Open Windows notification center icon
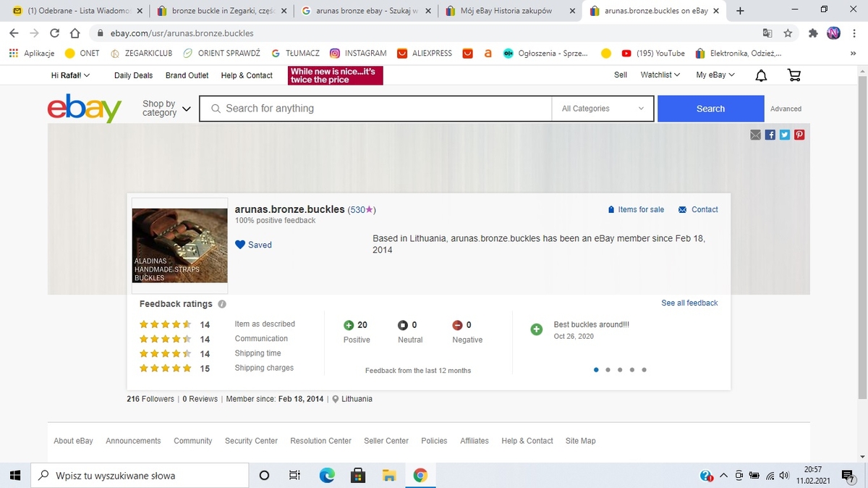This screenshot has height=488, width=868. click(x=848, y=476)
